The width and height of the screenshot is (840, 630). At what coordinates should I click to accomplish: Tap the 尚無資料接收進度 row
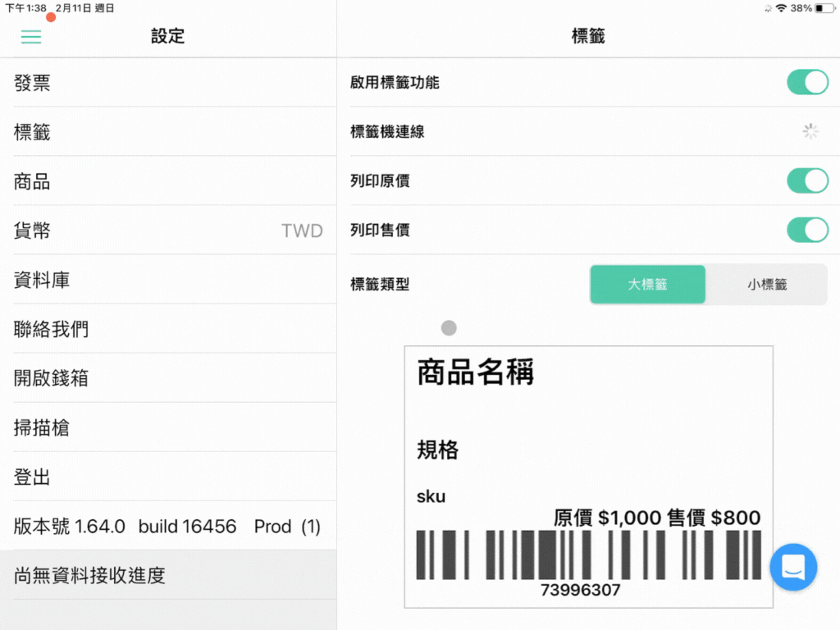tap(168, 575)
